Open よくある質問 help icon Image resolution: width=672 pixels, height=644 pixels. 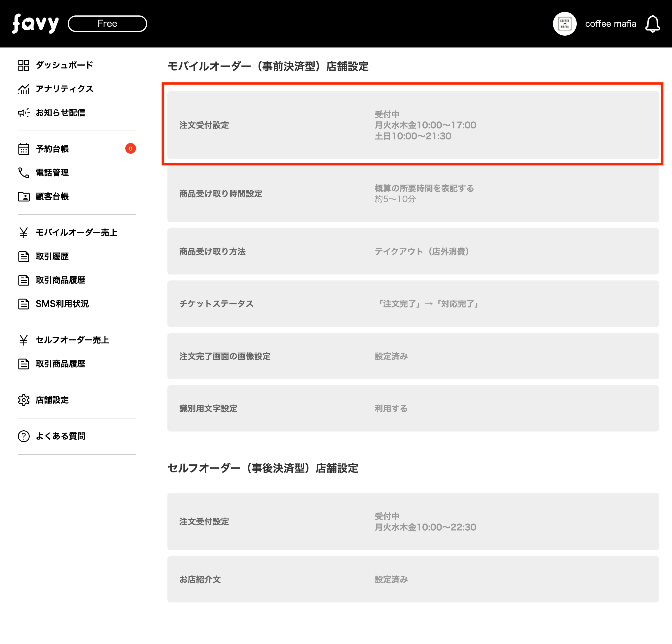point(24,436)
